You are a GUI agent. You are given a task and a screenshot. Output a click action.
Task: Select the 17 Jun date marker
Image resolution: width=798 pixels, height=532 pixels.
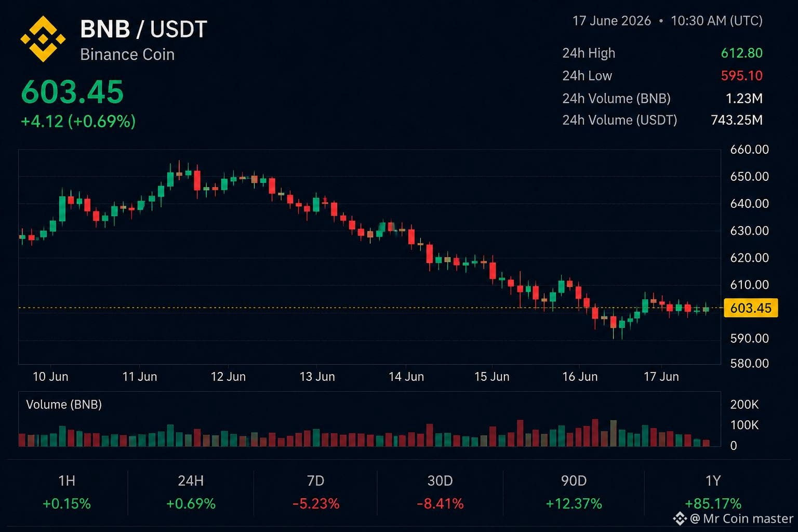[661, 377]
